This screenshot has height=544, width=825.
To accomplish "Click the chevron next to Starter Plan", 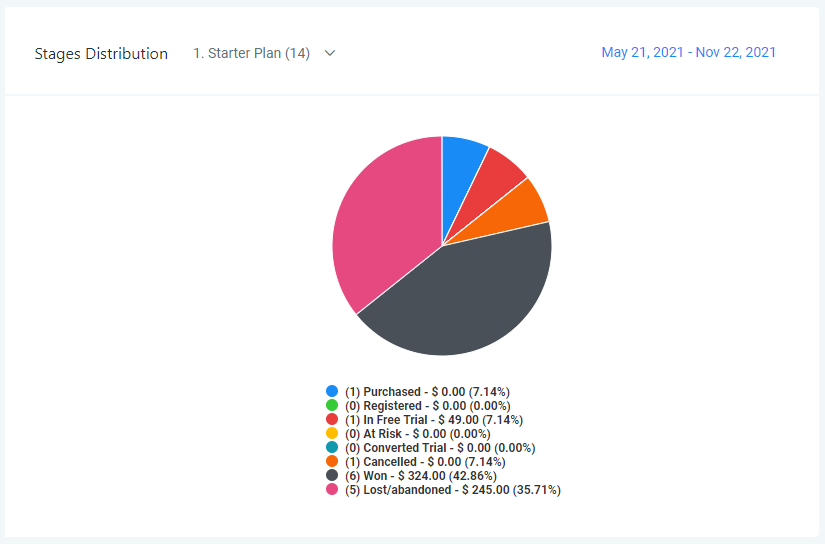I will (x=330, y=54).
